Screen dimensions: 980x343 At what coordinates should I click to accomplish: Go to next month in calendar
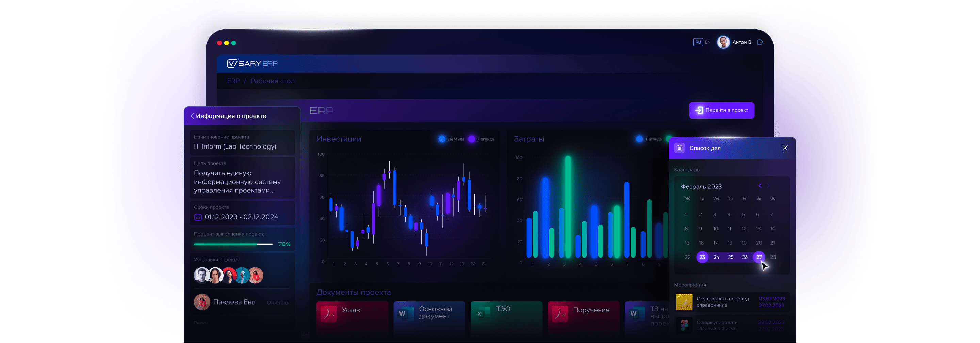tap(768, 186)
